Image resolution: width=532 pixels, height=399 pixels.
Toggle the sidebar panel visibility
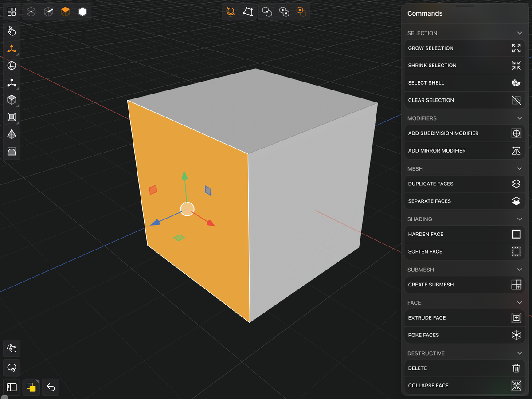coord(11,387)
